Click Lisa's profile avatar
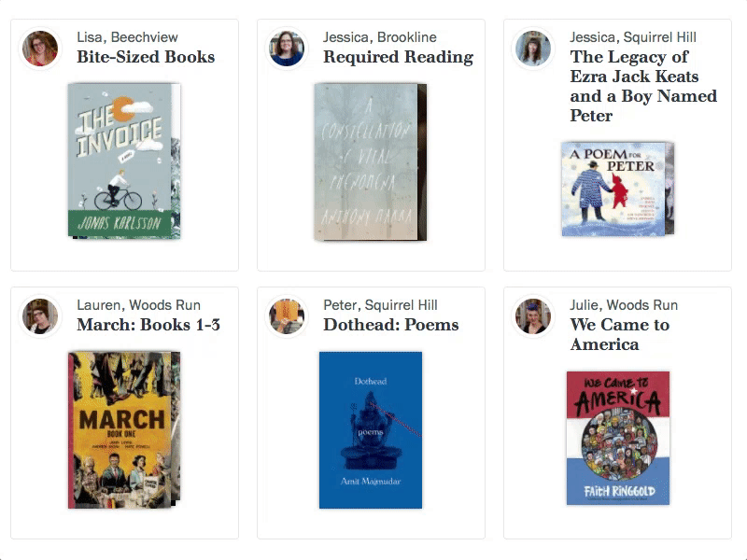Image resolution: width=747 pixels, height=560 pixels. 40,45
